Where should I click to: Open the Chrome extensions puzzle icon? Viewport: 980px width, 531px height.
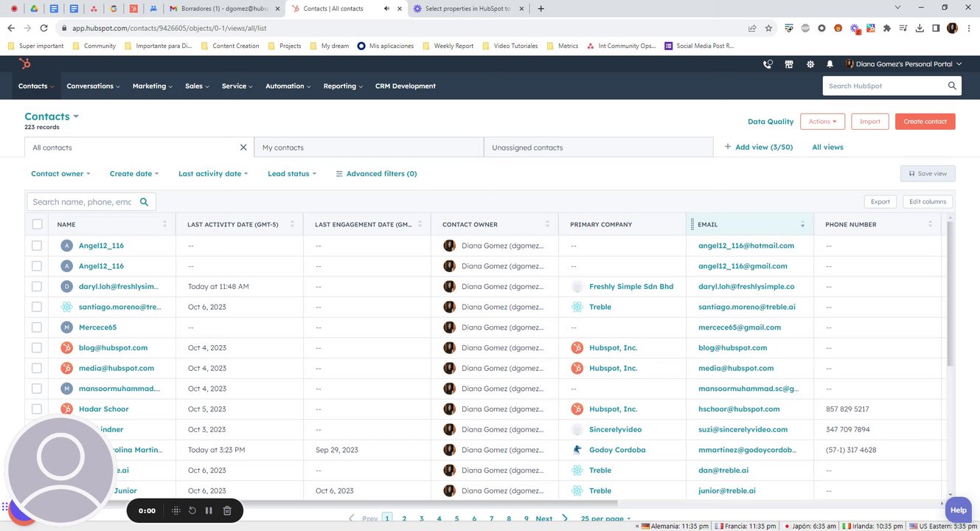coord(887,28)
